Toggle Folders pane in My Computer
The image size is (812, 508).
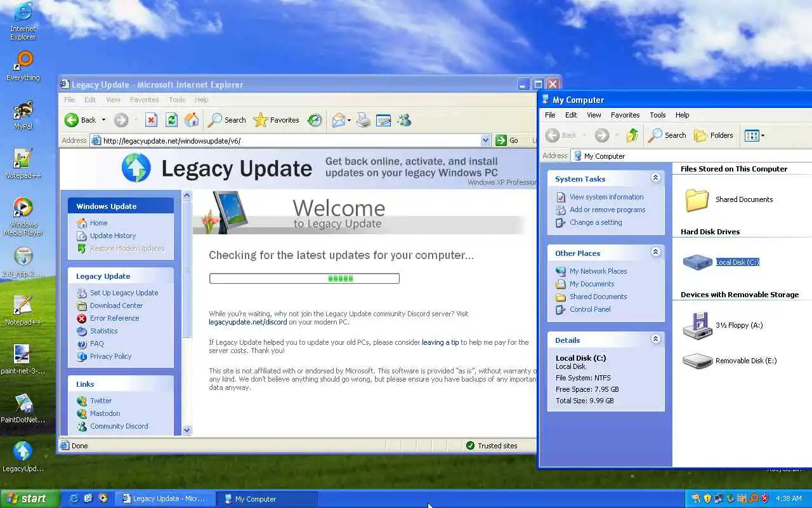[x=714, y=135]
